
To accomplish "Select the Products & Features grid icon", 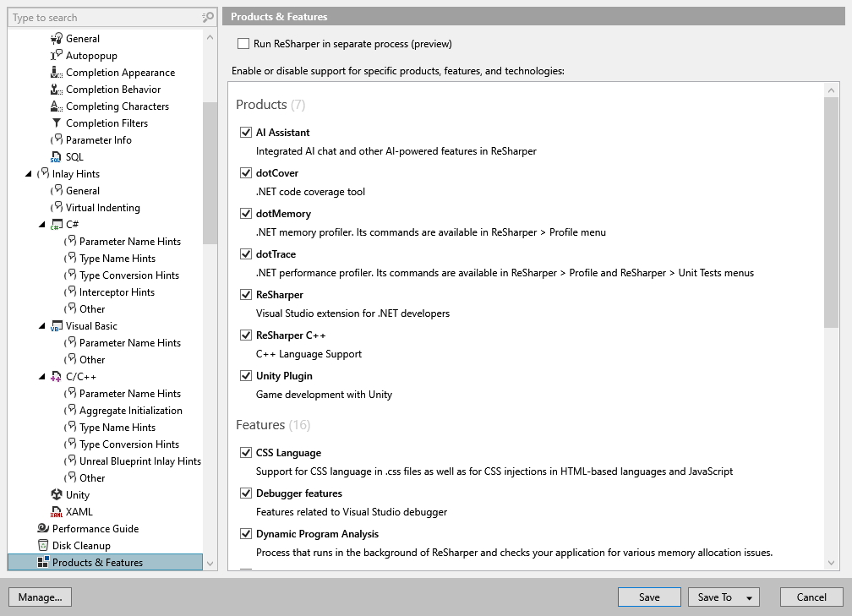I will click(41, 562).
